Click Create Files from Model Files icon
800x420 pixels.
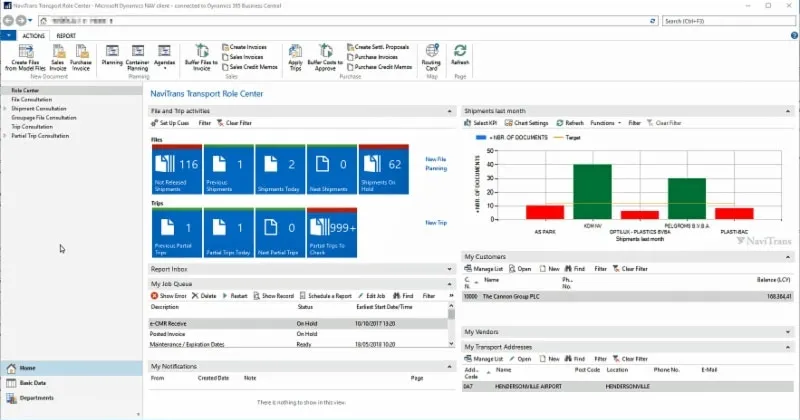tap(26, 57)
